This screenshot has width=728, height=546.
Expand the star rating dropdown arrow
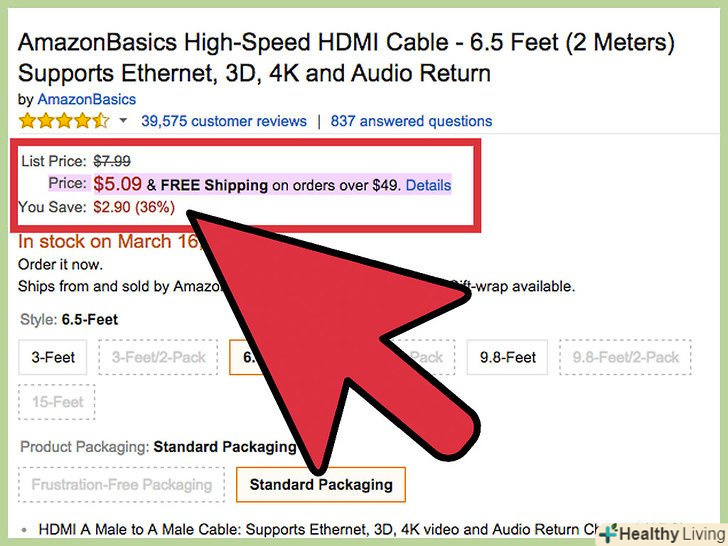pos(124,121)
